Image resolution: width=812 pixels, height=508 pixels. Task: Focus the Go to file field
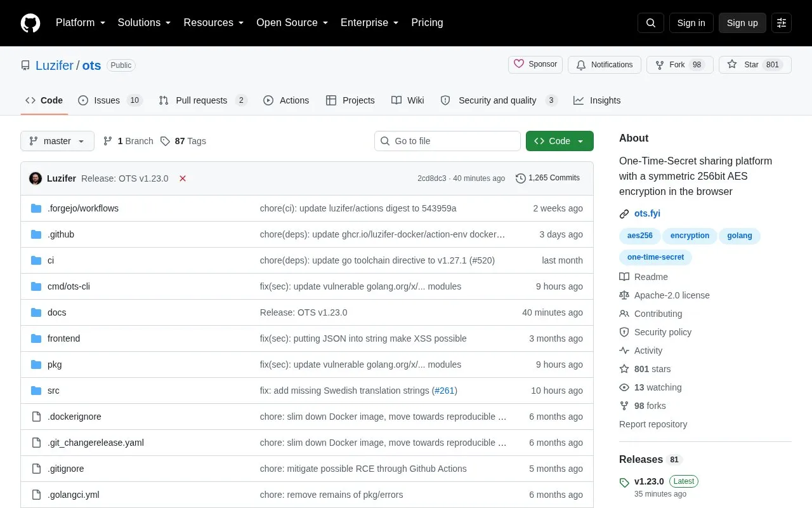pos(447,141)
